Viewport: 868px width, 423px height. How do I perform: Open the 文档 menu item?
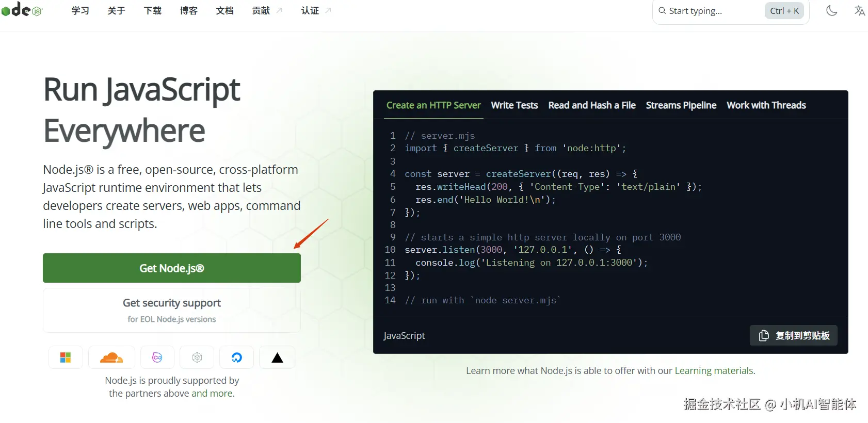point(225,11)
